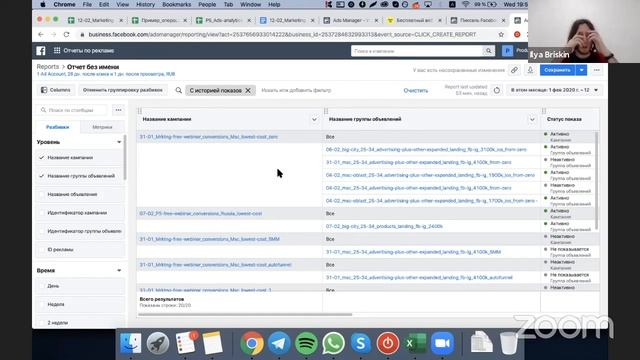Open Chrome History menu
This screenshot has height=360, width=640.
pos(145,4)
